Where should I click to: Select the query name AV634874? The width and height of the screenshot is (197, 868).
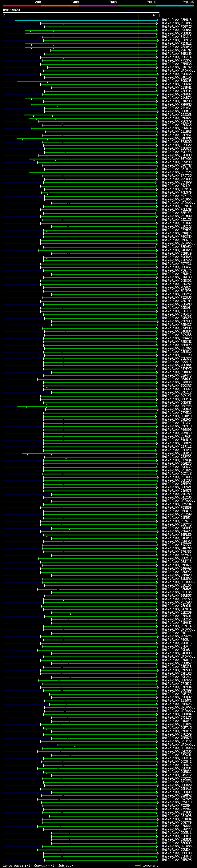[x=11, y=10]
